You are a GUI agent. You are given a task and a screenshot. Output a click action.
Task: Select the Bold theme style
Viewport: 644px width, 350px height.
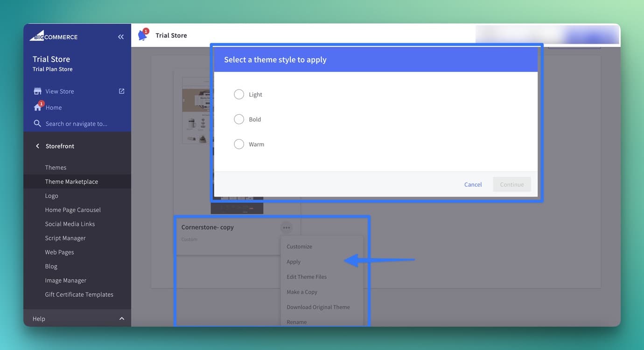tap(239, 119)
